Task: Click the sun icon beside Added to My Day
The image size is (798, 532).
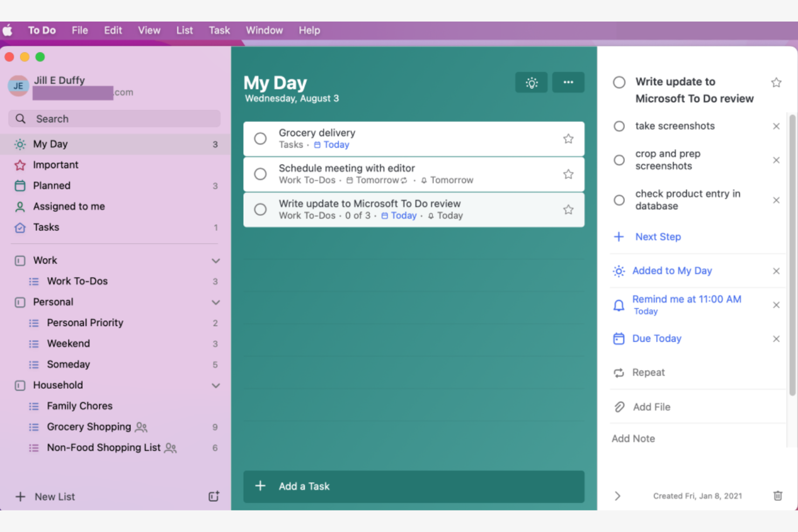Action: click(619, 271)
